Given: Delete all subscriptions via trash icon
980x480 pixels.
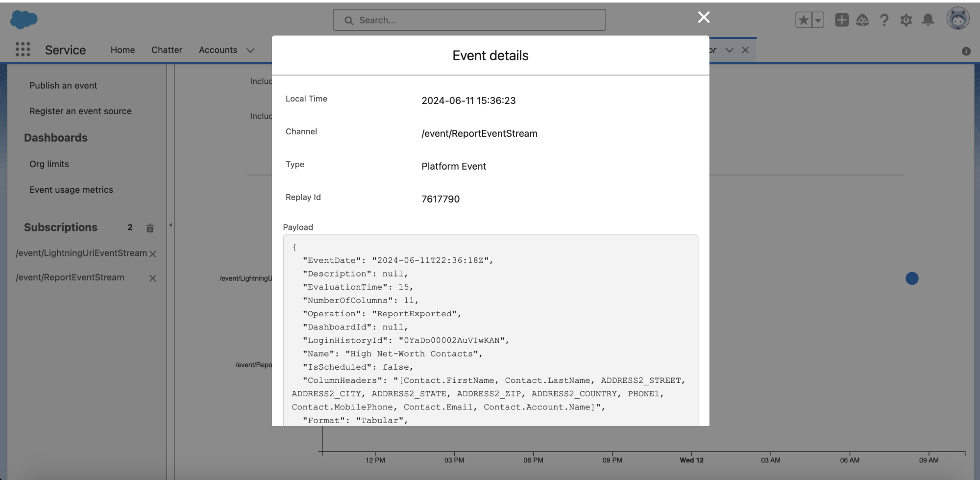Looking at the screenshot, I should [150, 228].
